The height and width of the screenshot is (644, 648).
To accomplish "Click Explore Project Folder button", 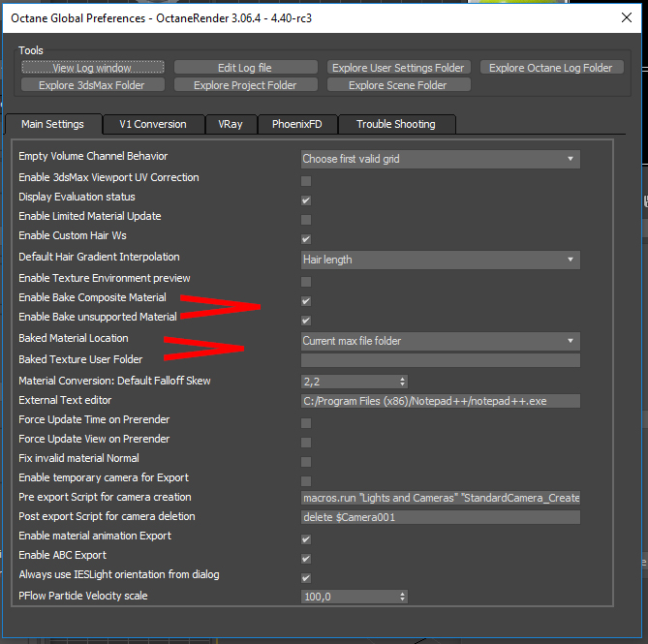I will [x=245, y=84].
